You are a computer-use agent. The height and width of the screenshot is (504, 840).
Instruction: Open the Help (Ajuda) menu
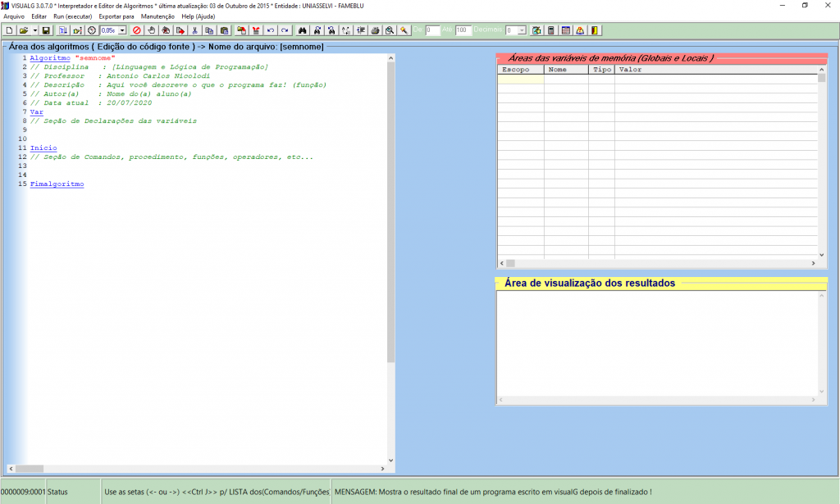[x=199, y=16]
